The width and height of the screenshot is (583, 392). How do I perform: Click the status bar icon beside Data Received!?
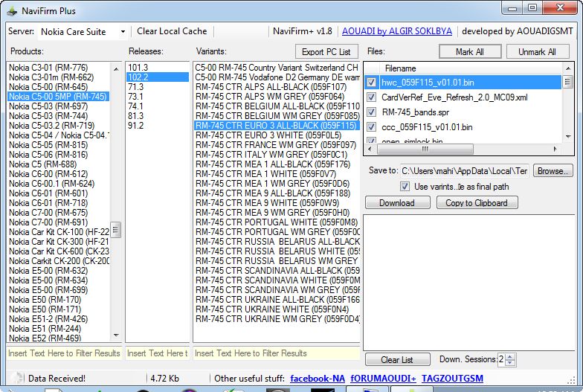coord(16,378)
